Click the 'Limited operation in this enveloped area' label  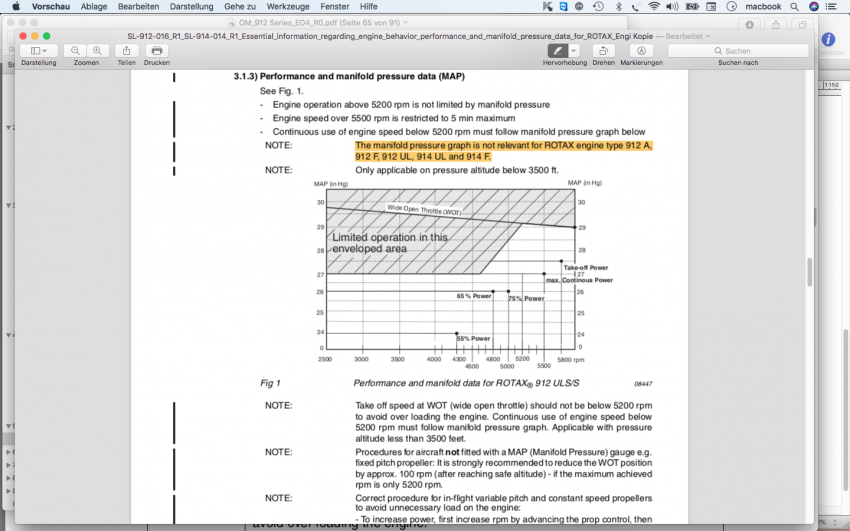click(x=390, y=243)
